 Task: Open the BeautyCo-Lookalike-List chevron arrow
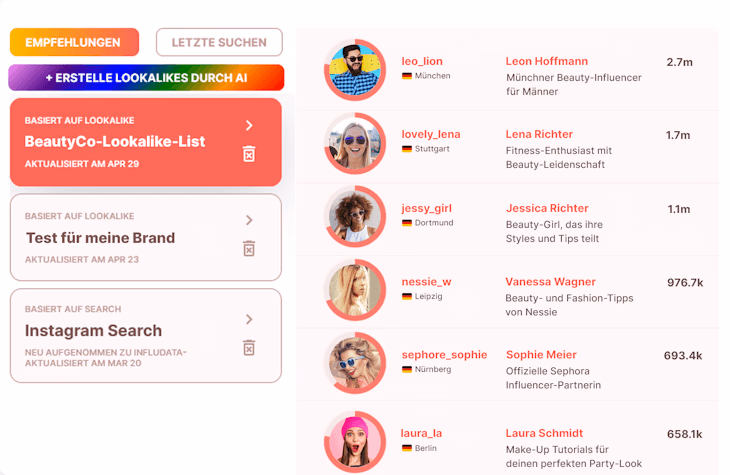249,125
